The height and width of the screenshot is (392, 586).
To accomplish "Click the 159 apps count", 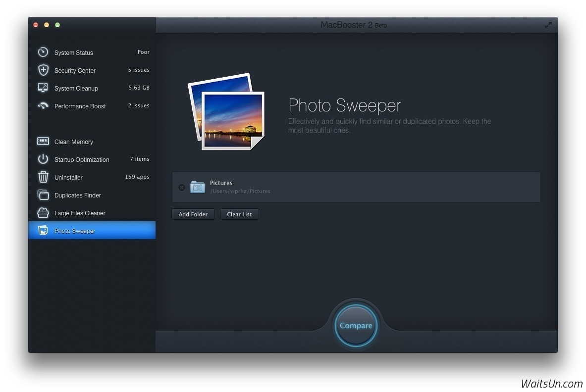I will pyautogui.click(x=137, y=177).
